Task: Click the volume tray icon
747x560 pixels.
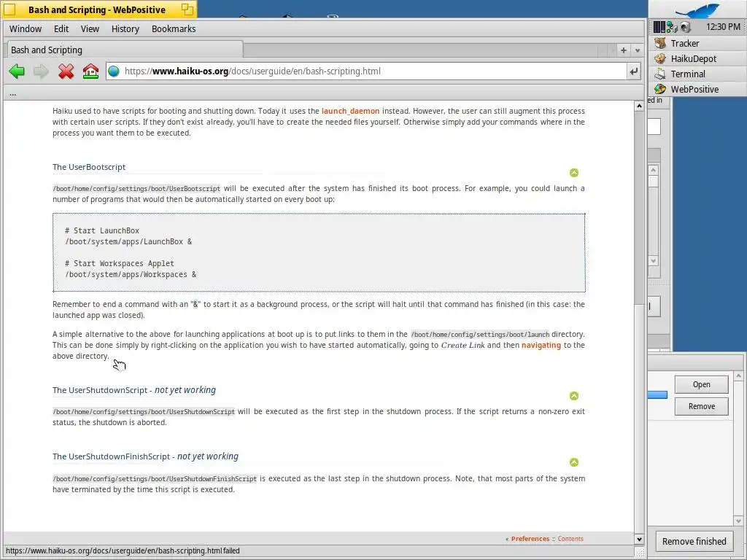Action: [686, 27]
